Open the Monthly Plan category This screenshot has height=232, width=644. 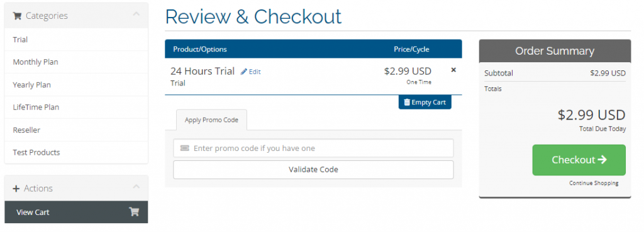pos(76,62)
